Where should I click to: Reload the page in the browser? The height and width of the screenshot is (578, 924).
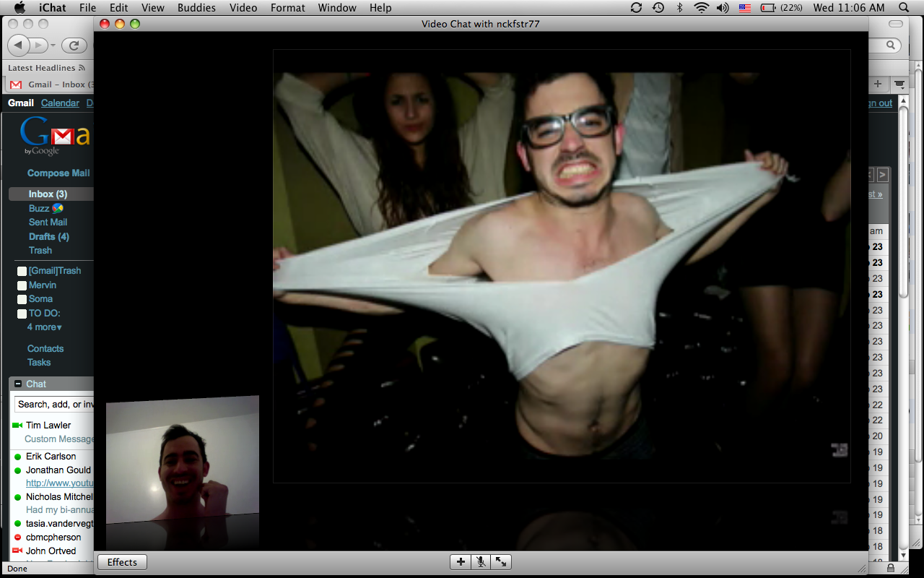74,46
